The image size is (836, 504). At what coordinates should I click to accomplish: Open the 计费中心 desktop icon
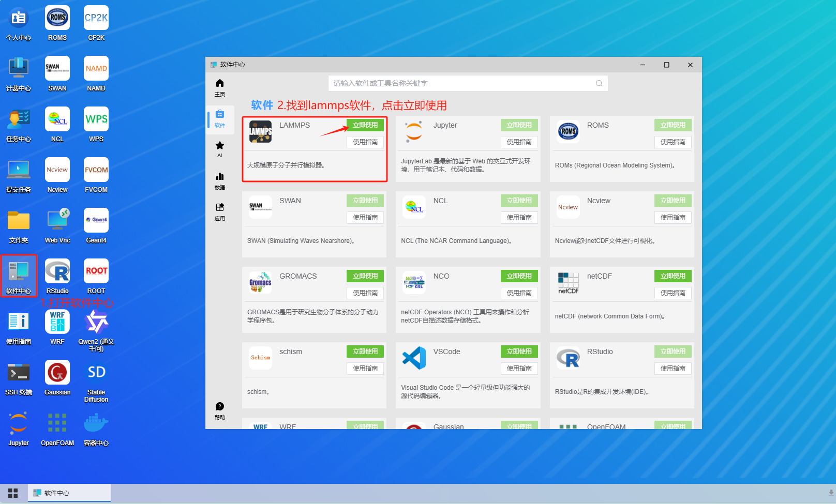pos(19,74)
